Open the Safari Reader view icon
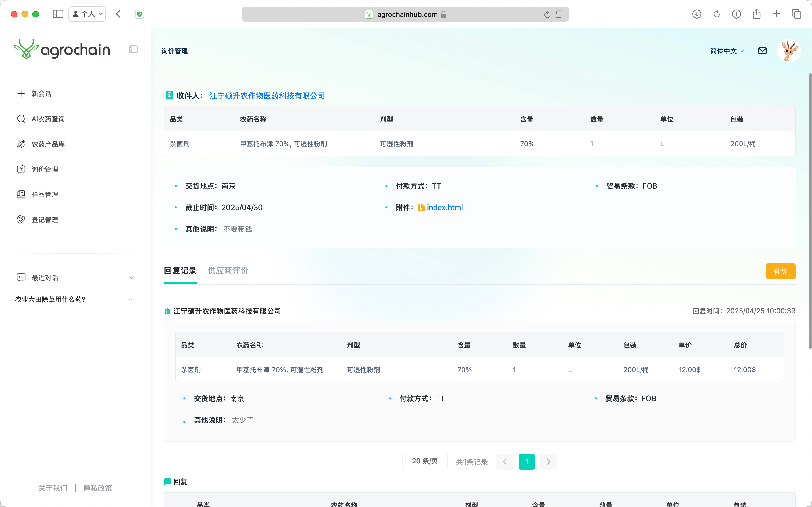The width and height of the screenshot is (812, 507). coord(559,14)
